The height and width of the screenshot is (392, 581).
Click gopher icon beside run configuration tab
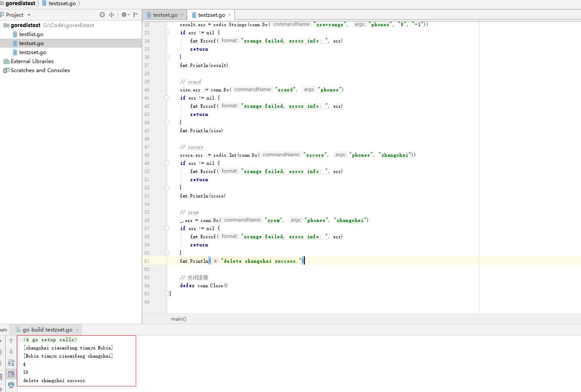18,330
